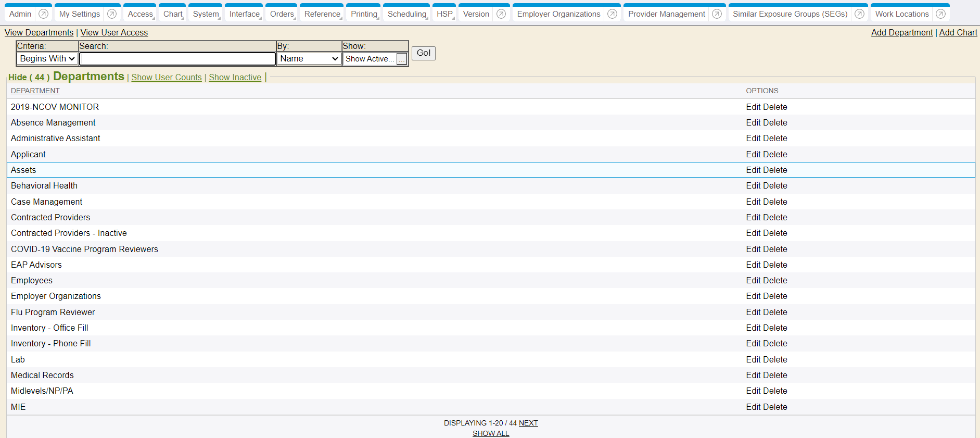The image size is (980, 438).
Task: Click the pop-out arrow icon beside My Settings
Action: click(112, 14)
